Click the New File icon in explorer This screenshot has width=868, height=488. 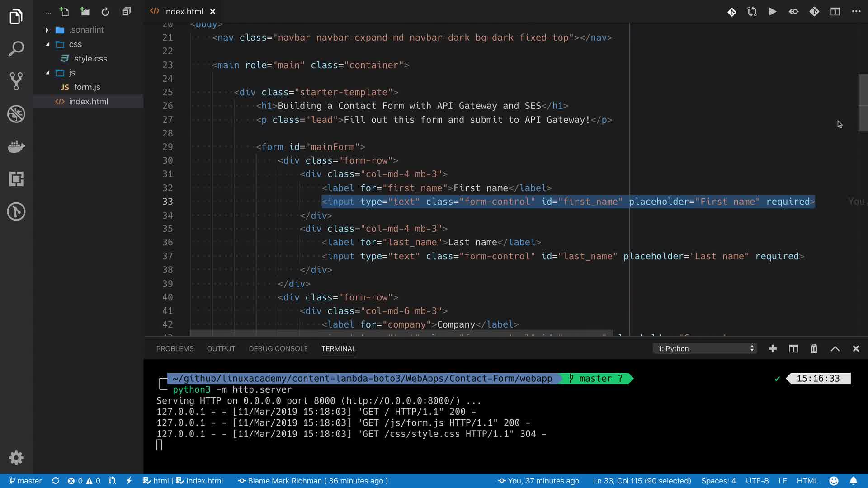(x=64, y=12)
